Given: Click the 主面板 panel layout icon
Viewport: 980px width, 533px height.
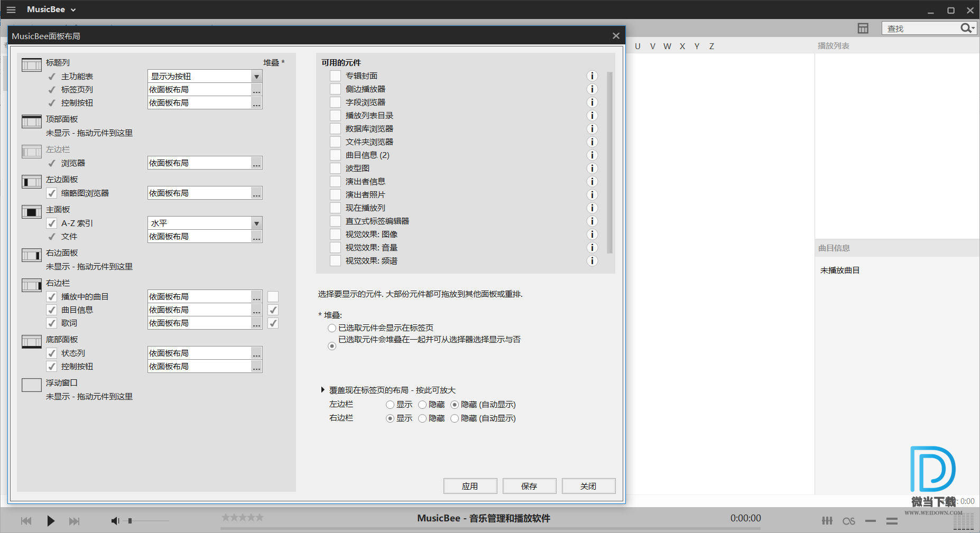Looking at the screenshot, I should [32, 212].
